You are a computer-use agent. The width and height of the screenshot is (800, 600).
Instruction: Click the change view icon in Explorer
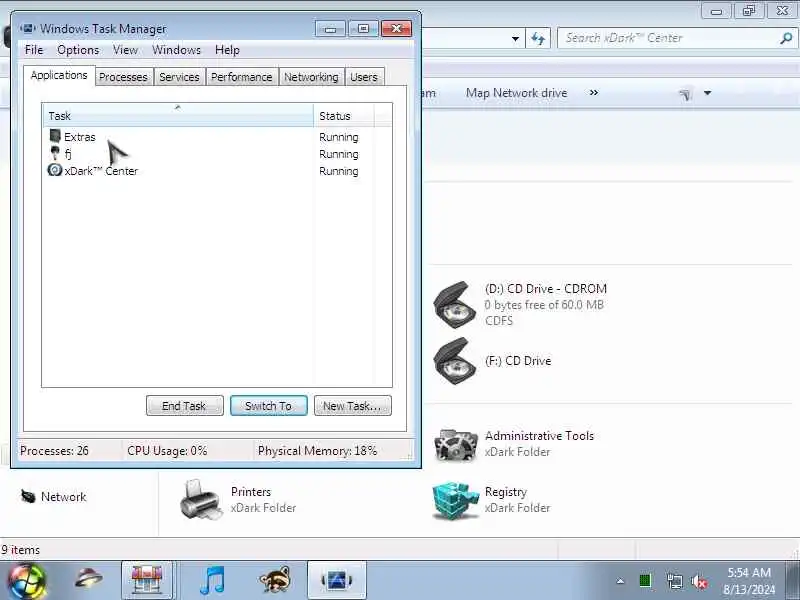685,93
